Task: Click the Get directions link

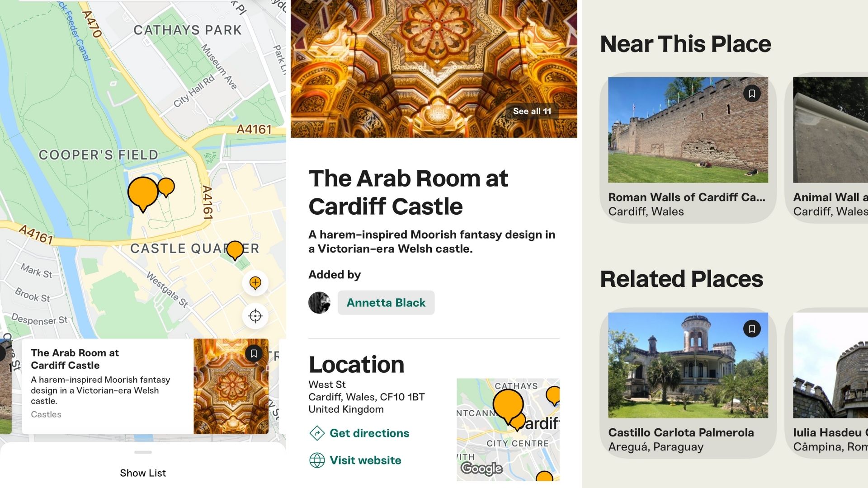Action: point(369,433)
